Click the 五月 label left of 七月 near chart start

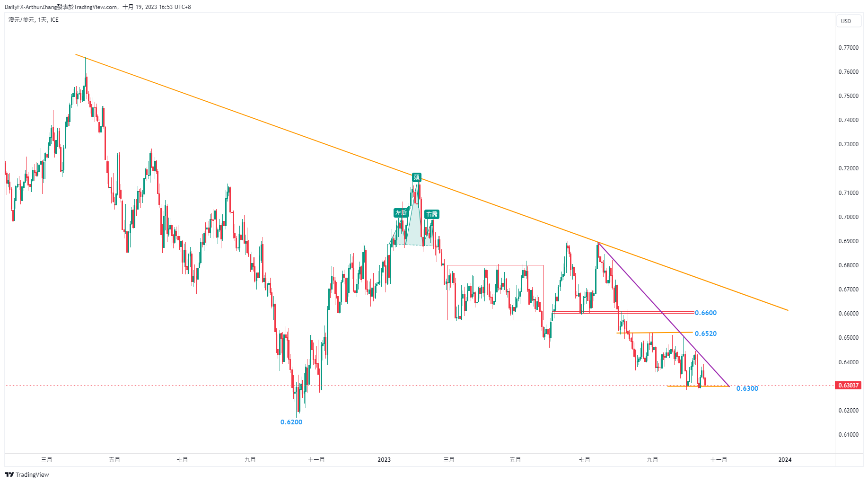(x=114, y=460)
